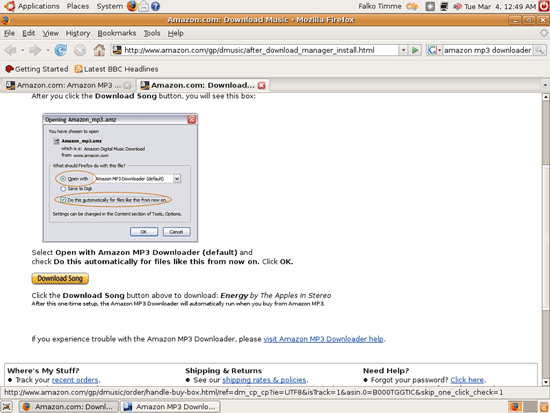This screenshot has height=413, width=550.
Task: Expand the URL bar history dropdown
Action: click(403, 50)
